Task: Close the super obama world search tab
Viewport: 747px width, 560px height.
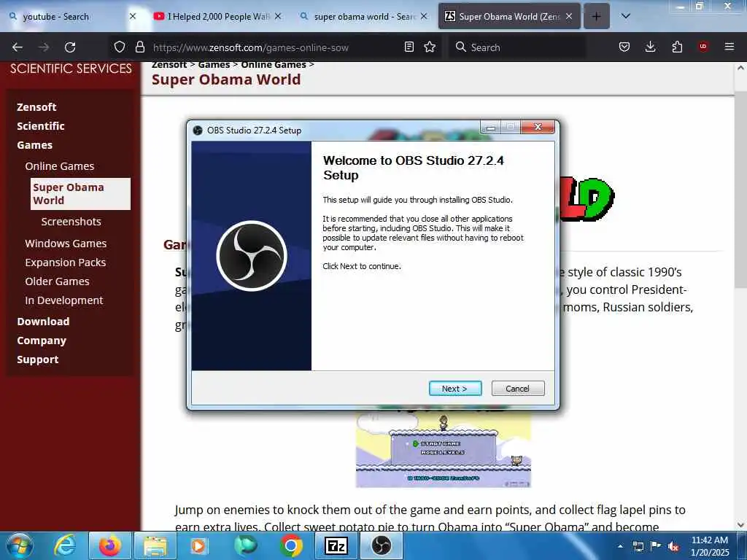Action: point(424,16)
